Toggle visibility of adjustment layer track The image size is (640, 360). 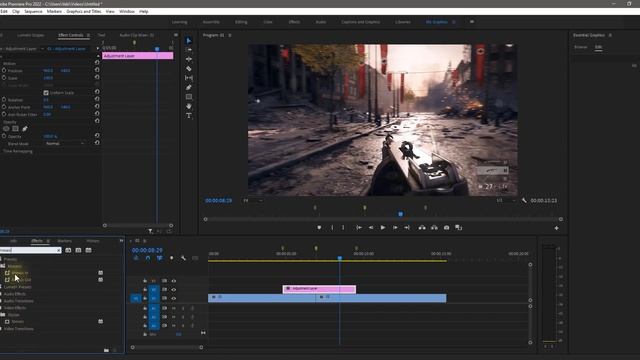click(174, 289)
